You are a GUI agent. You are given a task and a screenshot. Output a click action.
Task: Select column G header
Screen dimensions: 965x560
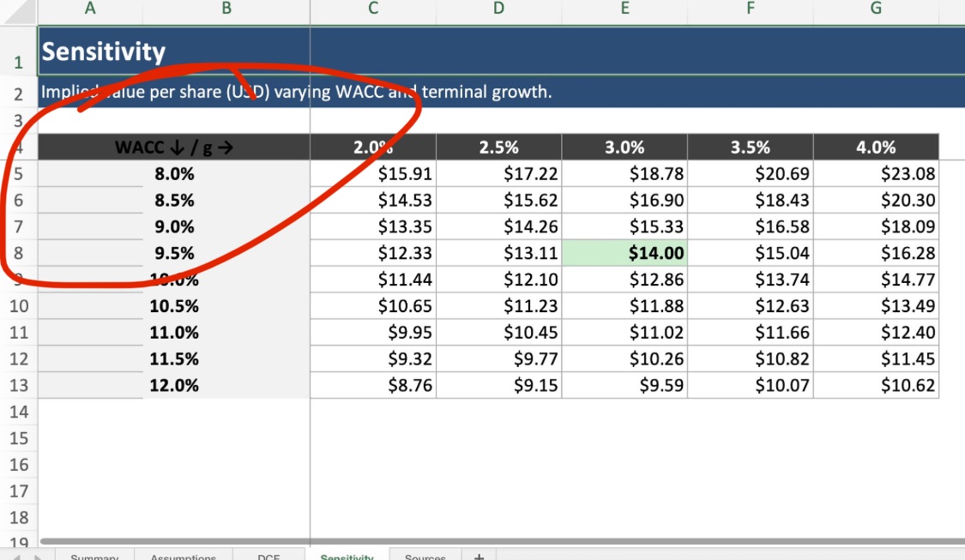pos(876,9)
